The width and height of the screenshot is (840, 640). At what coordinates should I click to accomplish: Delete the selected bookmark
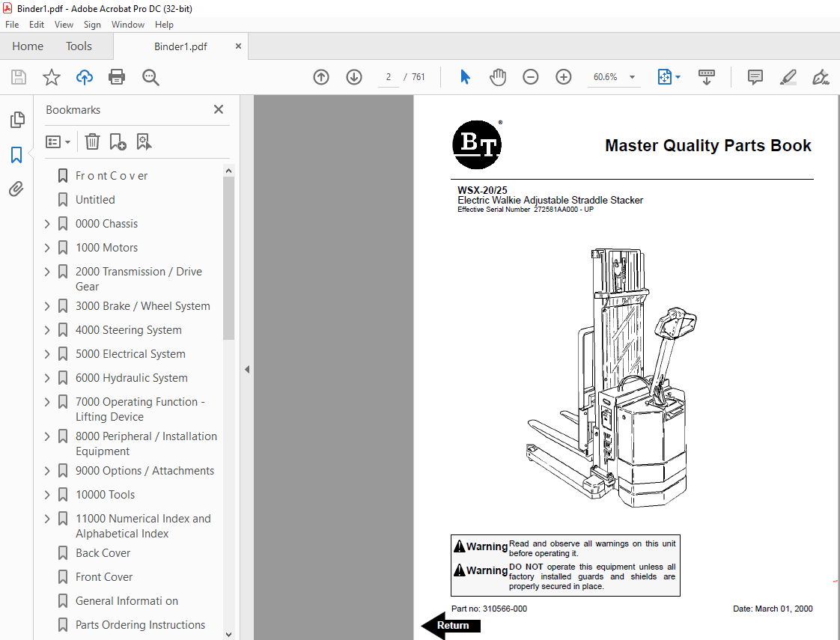[x=92, y=142]
